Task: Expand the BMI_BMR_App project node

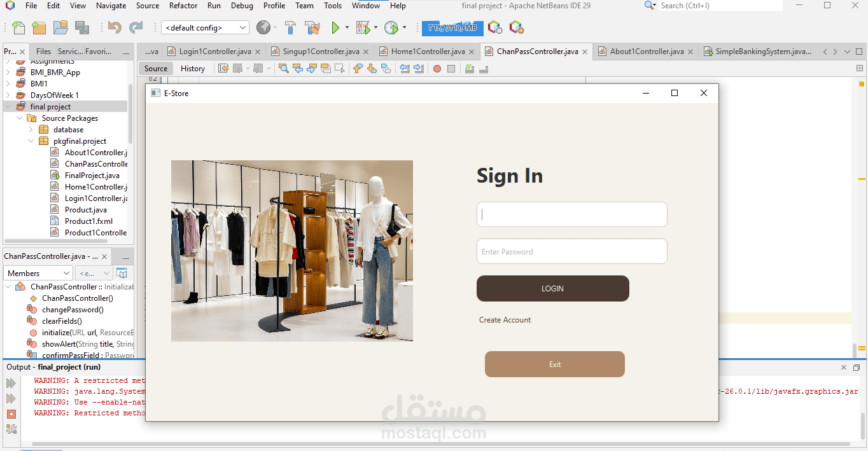Action: pyautogui.click(x=8, y=73)
